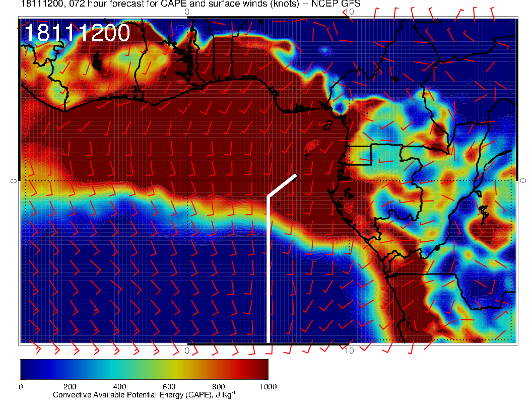
Task: Click the 10 longitude label at top edge
Action: coord(350,12)
